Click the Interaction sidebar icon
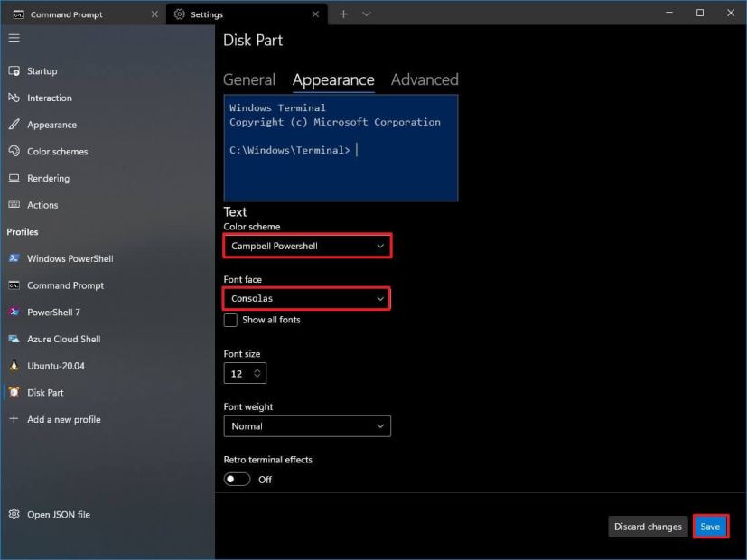 pyautogui.click(x=14, y=98)
